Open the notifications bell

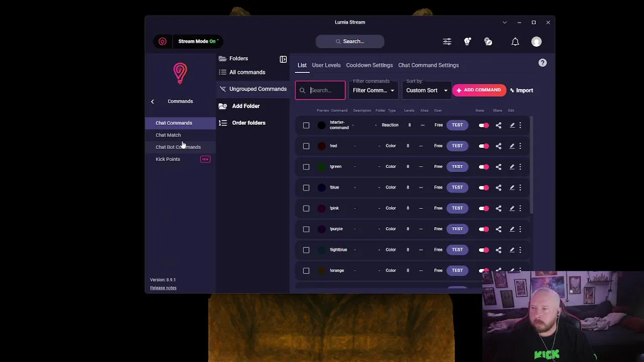point(515,42)
